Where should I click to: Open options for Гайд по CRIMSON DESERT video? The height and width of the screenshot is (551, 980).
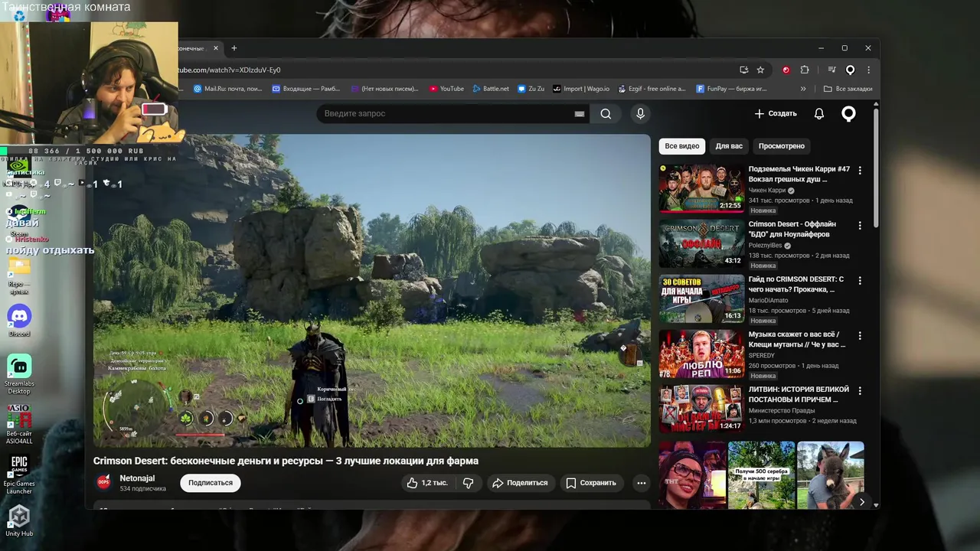(860, 280)
